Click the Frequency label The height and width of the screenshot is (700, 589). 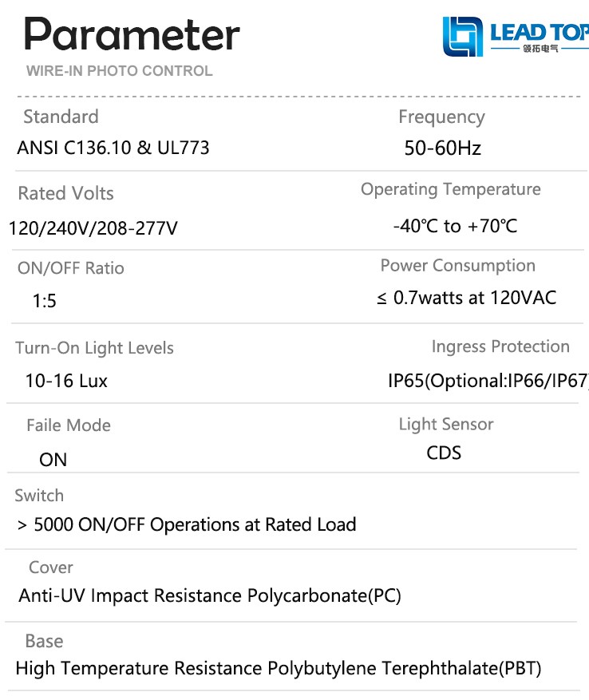441,117
